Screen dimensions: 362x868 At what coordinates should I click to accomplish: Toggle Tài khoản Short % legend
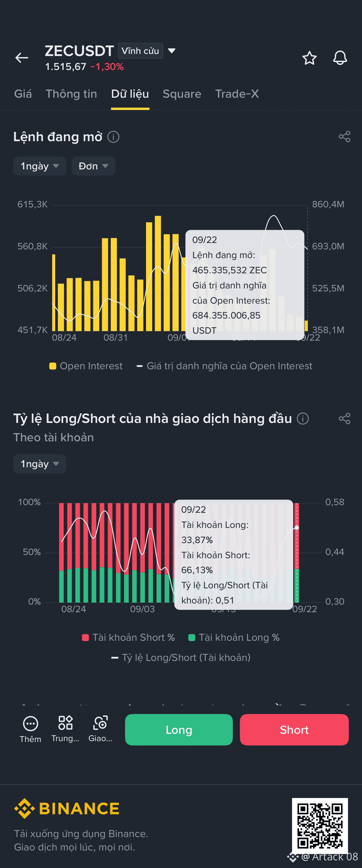click(x=129, y=637)
